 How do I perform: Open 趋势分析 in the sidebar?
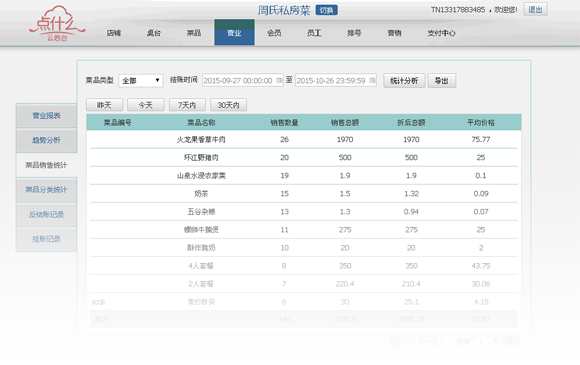(46, 140)
